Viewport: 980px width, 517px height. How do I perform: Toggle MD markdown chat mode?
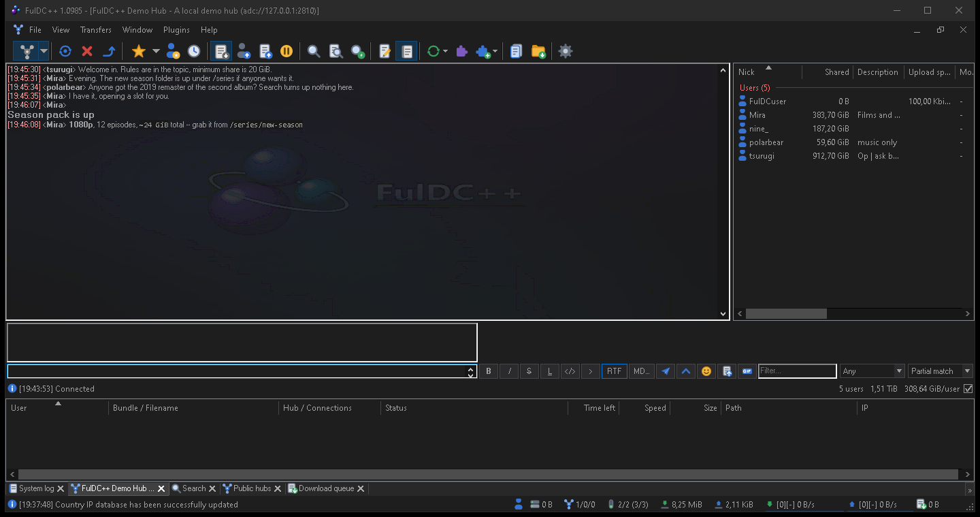click(642, 371)
